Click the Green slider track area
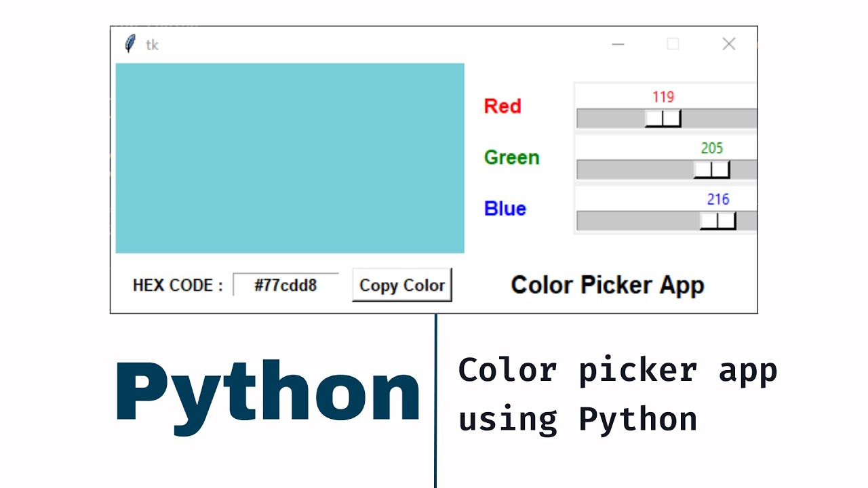This screenshot has height=488, width=868. pos(631,169)
